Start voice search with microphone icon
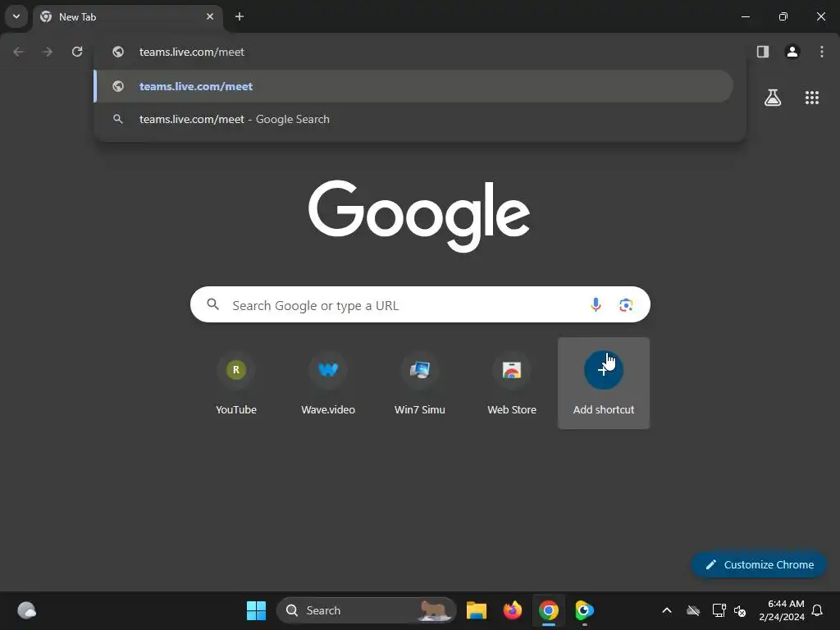 [596, 305]
